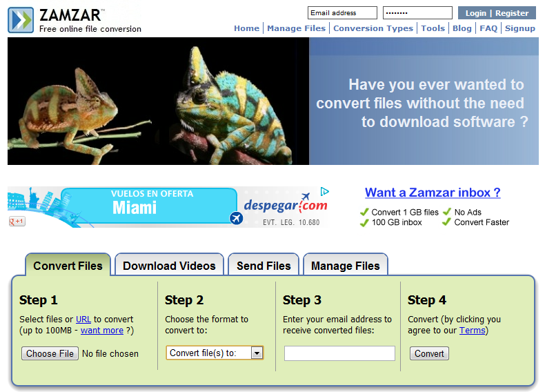Click the 'want more' link
The image size is (545, 392).
coord(102,331)
